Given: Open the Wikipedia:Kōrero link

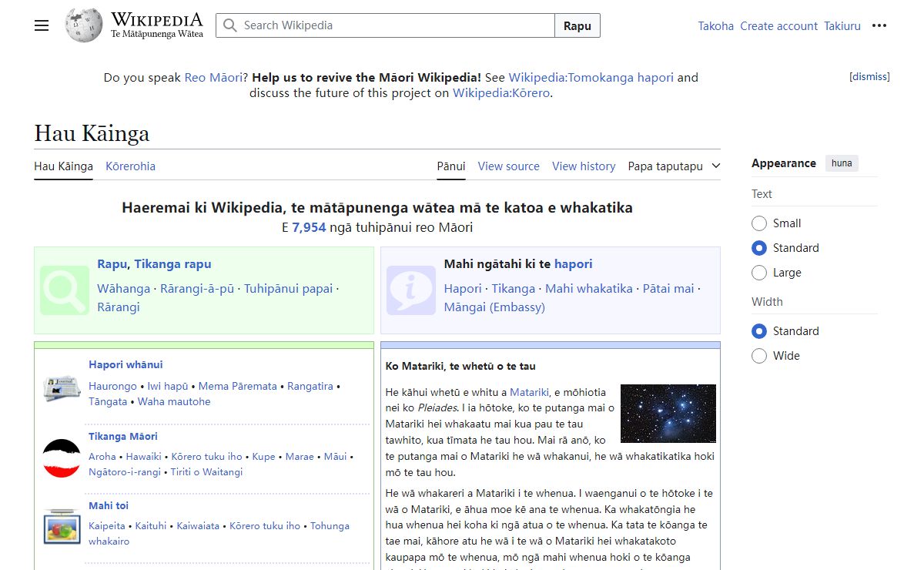Looking at the screenshot, I should coord(501,93).
